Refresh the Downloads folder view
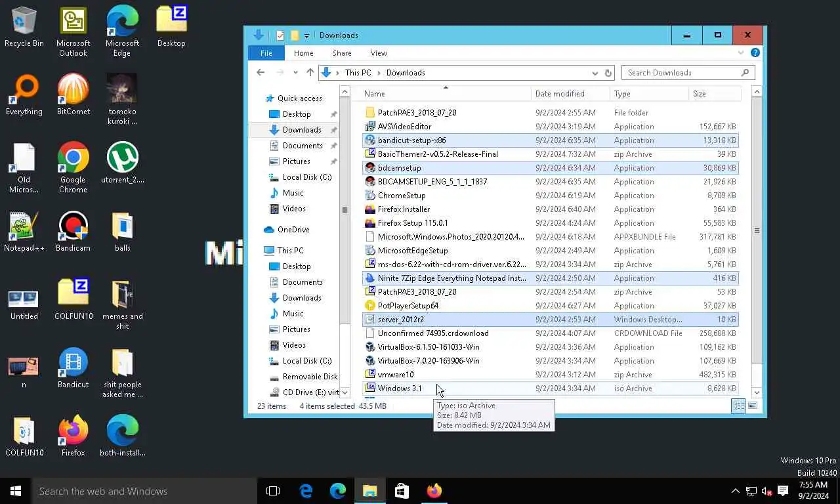Image resolution: width=840 pixels, height=504 pixels. tap(608, 73)
